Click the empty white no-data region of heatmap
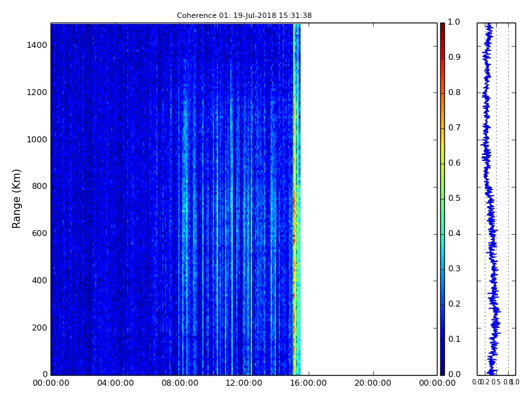Image resolution: width=532 pixels, height=399 pixels. [368, 199]
